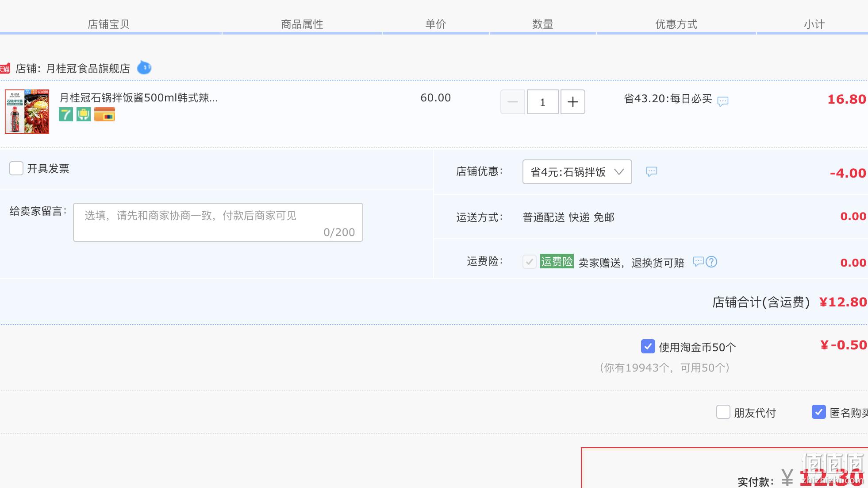Click the 店铺宝贝 column header

[108, 24]
